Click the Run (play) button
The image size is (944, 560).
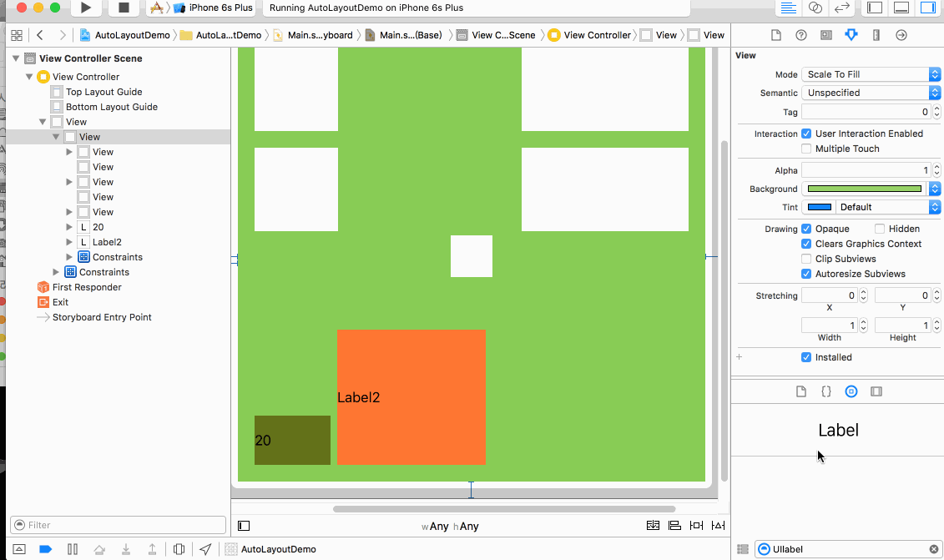(85, 8)
